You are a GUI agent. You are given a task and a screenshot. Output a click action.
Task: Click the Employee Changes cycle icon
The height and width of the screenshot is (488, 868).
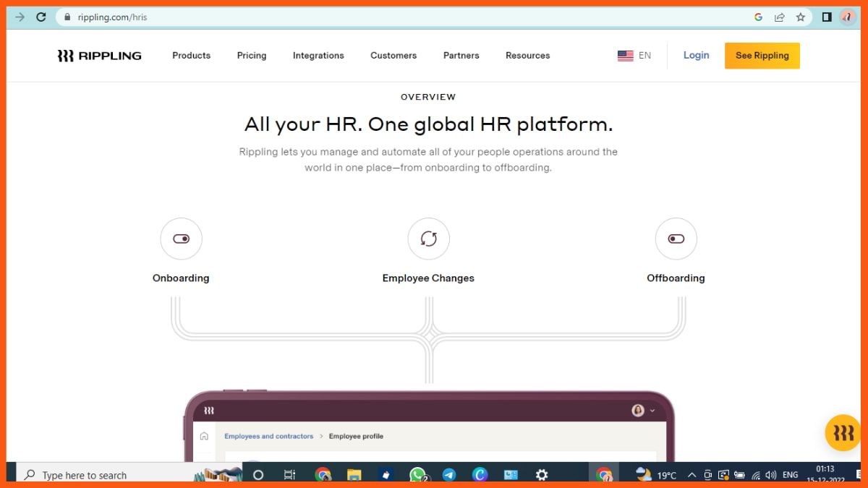428,239
